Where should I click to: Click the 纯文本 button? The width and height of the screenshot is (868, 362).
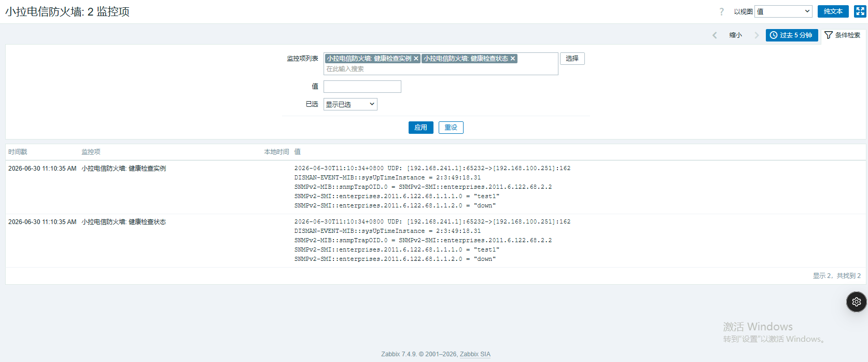tap(833, 11)
